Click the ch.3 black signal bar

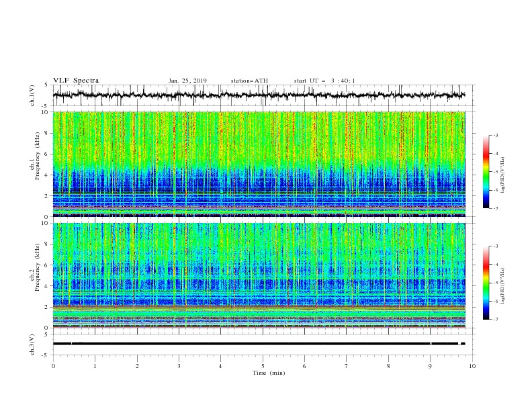259,344
